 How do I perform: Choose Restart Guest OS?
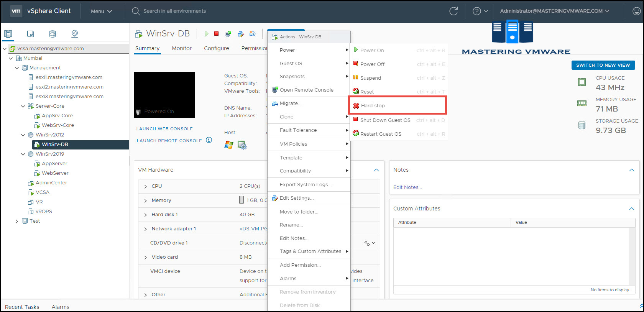[x=399, y=134]
